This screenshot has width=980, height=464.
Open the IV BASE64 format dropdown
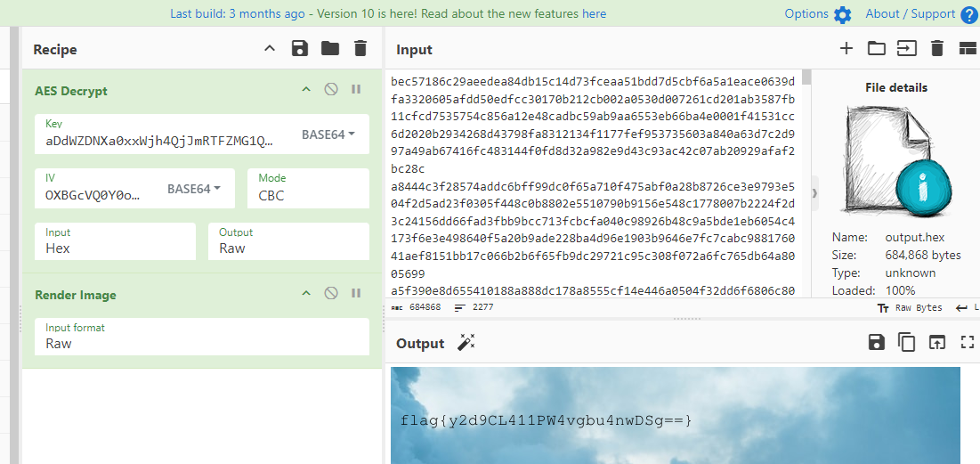click(194, 189)
